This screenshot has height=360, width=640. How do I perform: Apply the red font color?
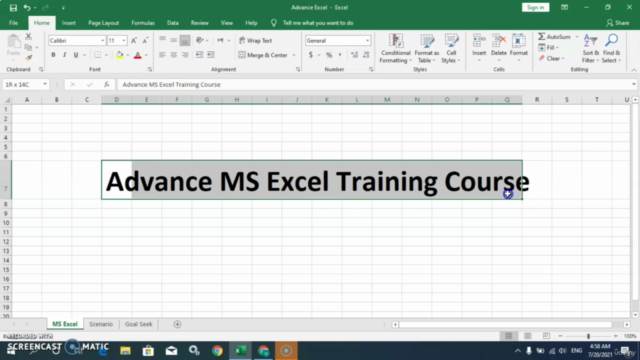tap(138, 55)
